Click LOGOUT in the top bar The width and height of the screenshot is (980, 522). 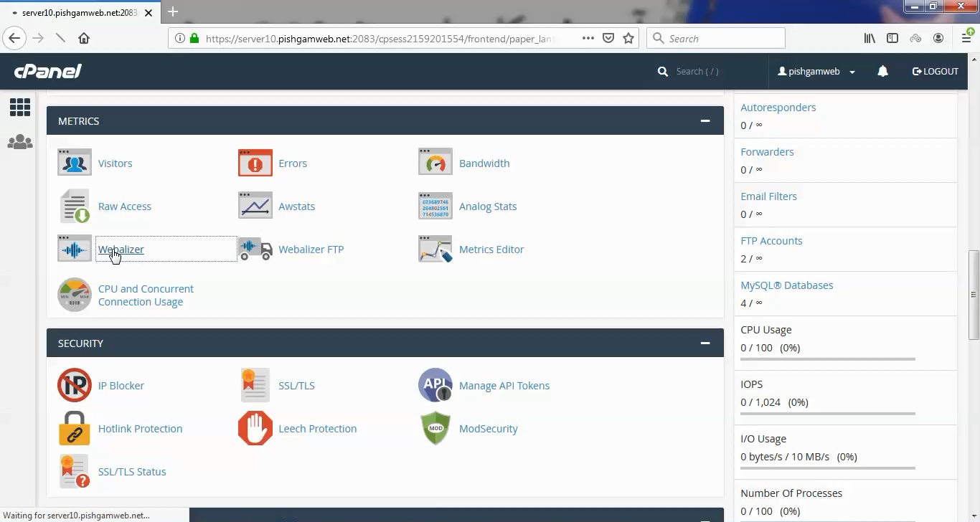click(x=935, y=71)
